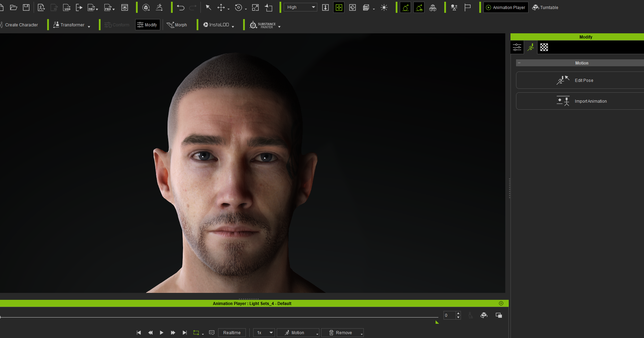Click the current frame number field
Image resolution: width=644 pixels, height=338 pixels.
click(x=449, y=315)
